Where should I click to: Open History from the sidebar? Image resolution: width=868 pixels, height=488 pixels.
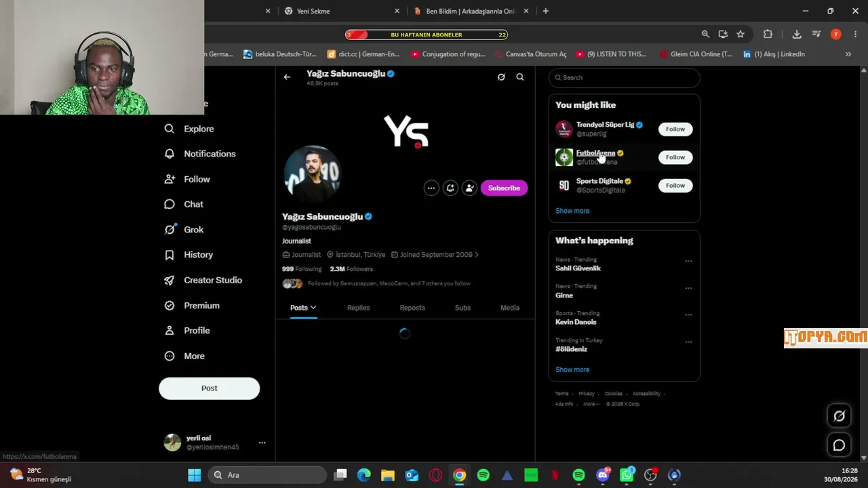189,255
